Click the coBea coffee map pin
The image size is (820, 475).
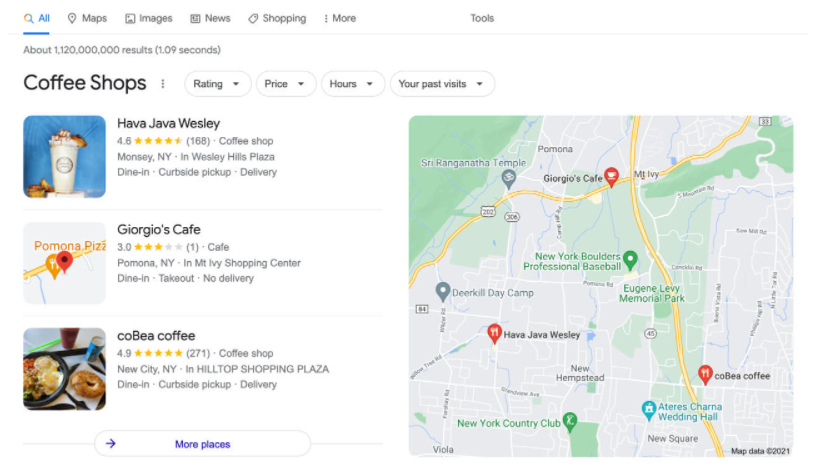click(705, 375)
